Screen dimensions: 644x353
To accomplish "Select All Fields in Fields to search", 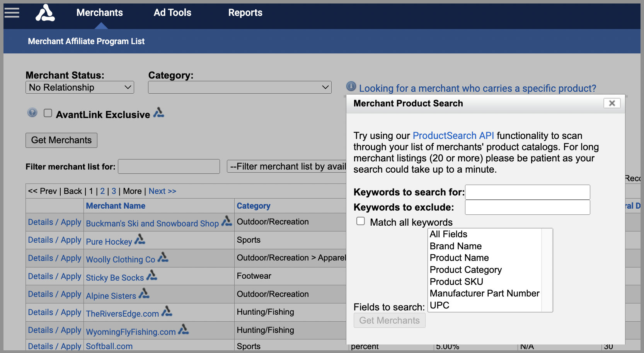I will (x=485, y=234).
